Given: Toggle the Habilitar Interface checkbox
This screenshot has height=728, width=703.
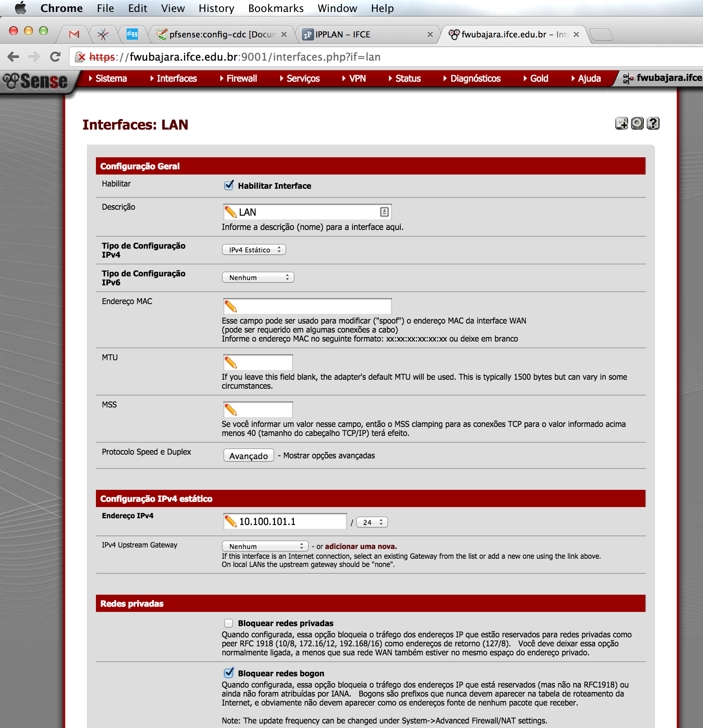Looking at the screenshot, I should coord(229,185).
